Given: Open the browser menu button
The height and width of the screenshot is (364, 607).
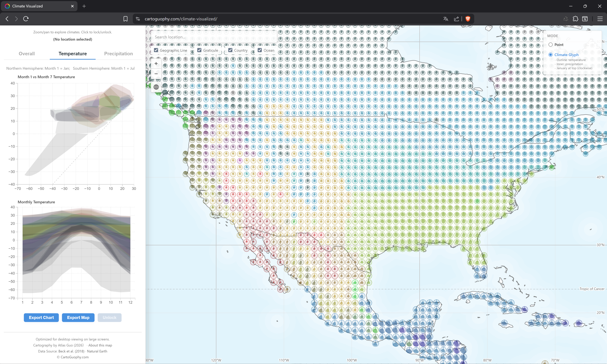Looking at the screenshot, I should [x=600, y=19].
